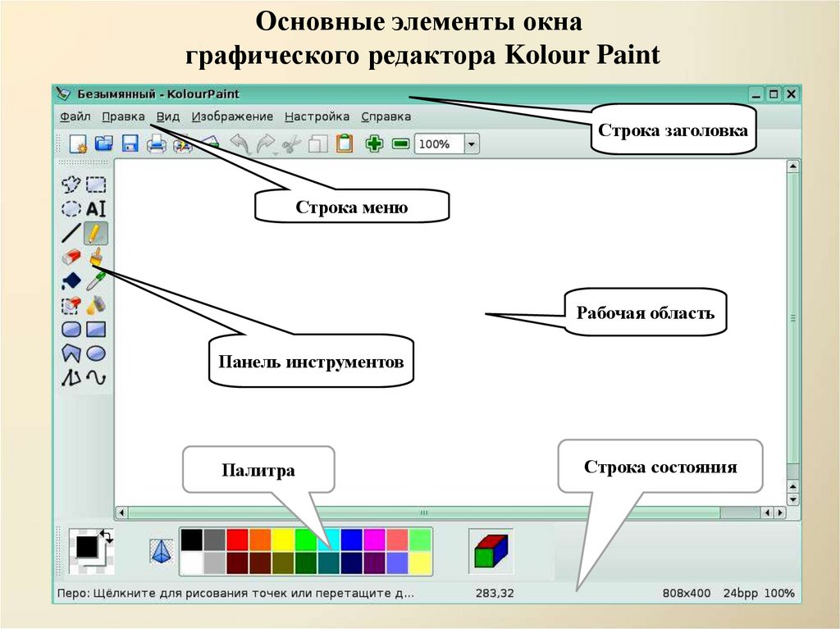Open the color similarity cube
The width and height of the screenshot is (840, 629).
(491, 551)
